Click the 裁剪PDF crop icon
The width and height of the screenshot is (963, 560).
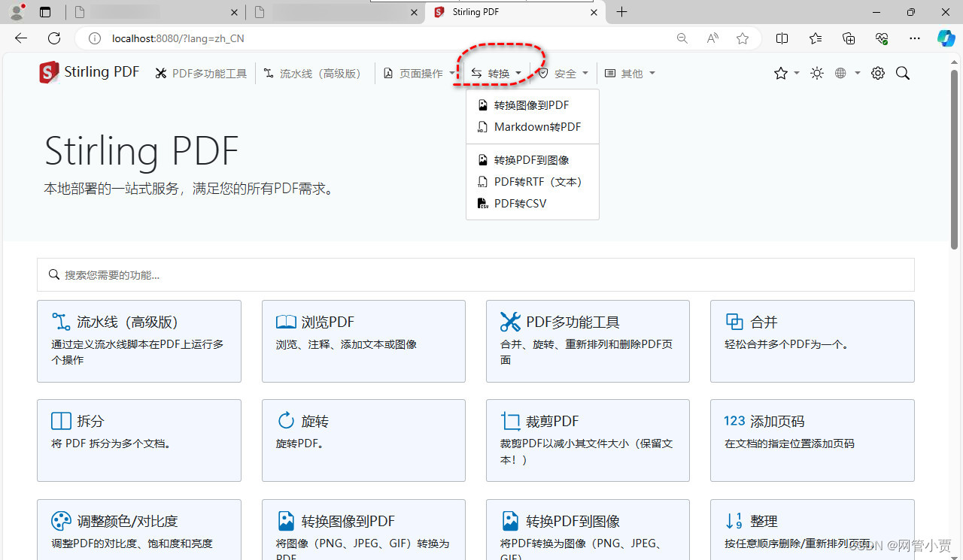coord(511,421)
